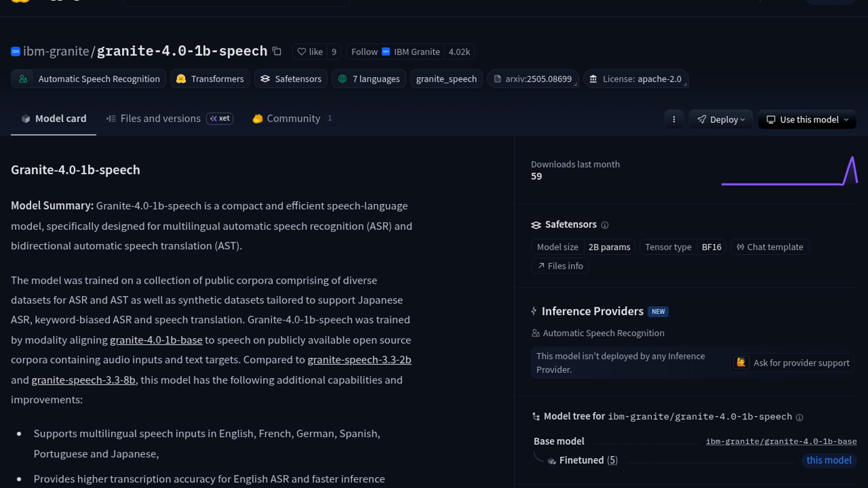
Task: Expand the Deploy dropdown
Action: click(721, 120)
